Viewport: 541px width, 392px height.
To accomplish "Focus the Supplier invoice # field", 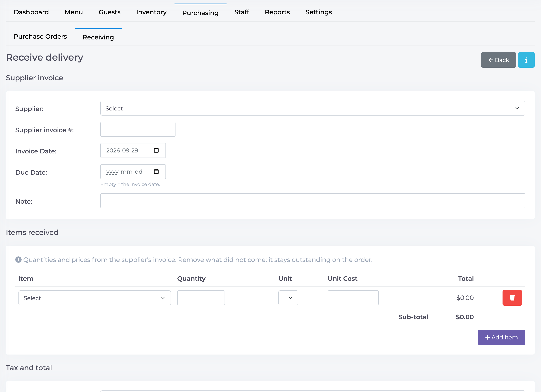I will pyautogui.click(x=138, y=129).
